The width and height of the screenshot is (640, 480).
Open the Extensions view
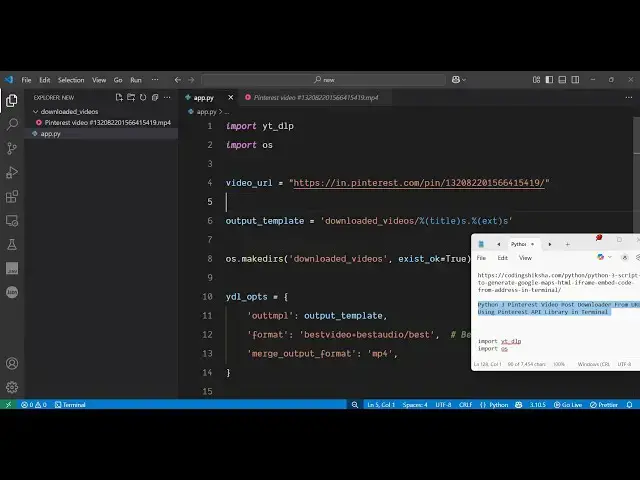[x=12, y=196]
